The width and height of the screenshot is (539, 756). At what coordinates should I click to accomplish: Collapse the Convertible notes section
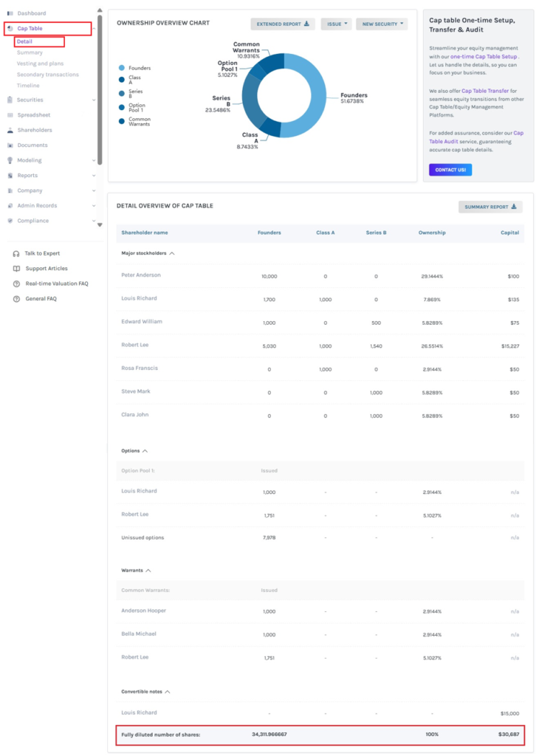click(168, 692)
